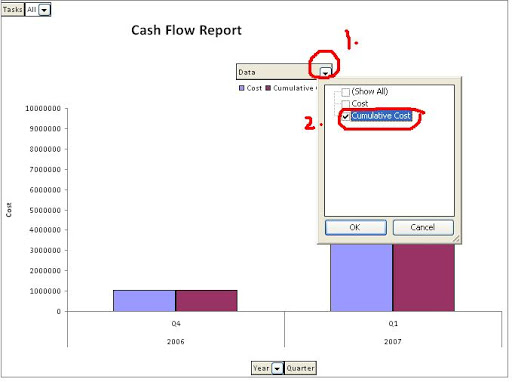Click the Quarter field button
Image resolution: width=512 pixels, height=382 pixels.
click(x=300, y=368)
